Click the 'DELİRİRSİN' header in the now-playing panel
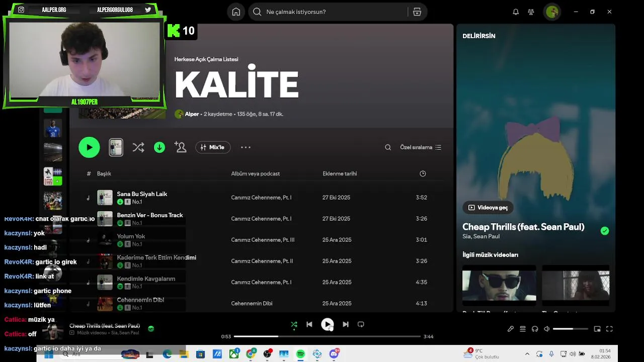This screenshot has height=362, width=644. click(479, 36)
